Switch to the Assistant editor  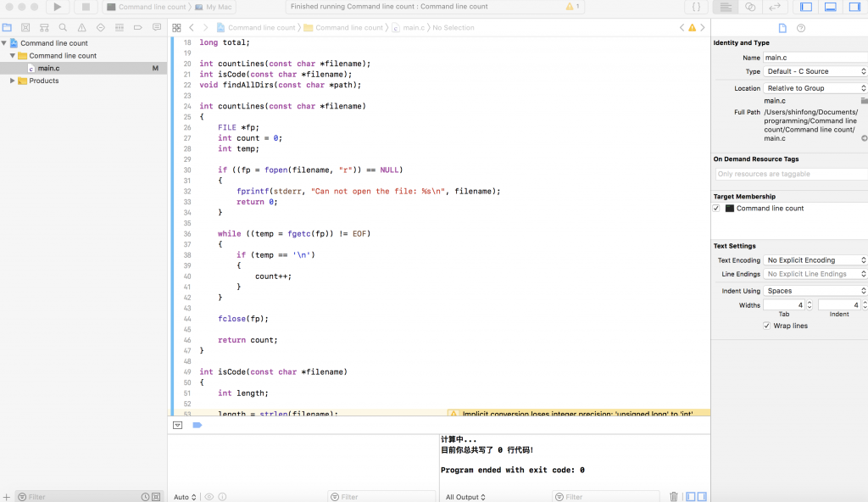[750, 7]
